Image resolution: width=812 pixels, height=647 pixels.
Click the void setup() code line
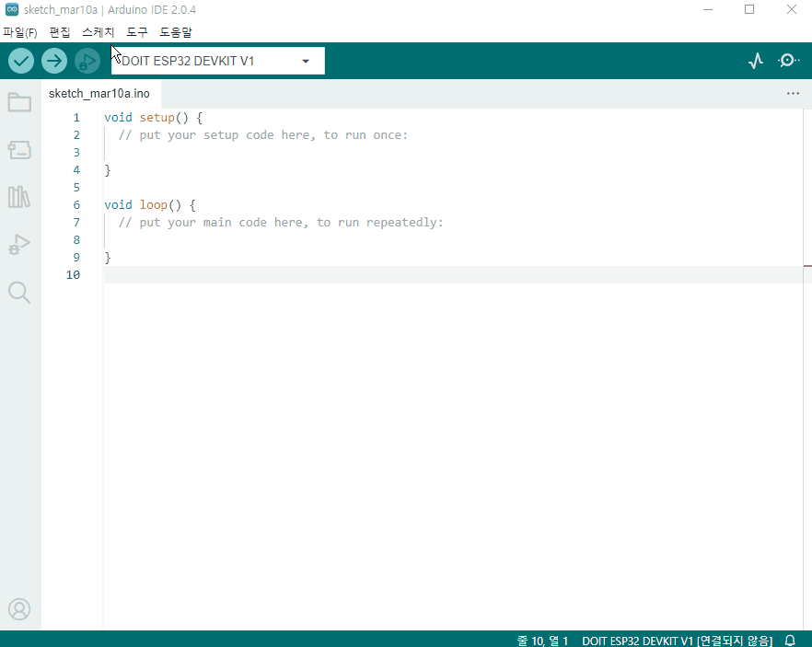pyautogui.click(x=153, y=118)
